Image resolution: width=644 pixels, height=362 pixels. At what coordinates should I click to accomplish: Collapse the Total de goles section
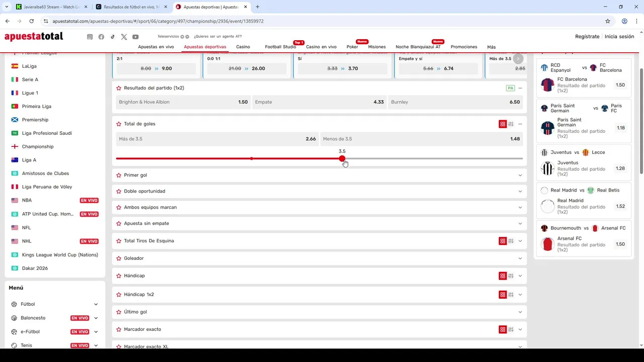point(520,124)
